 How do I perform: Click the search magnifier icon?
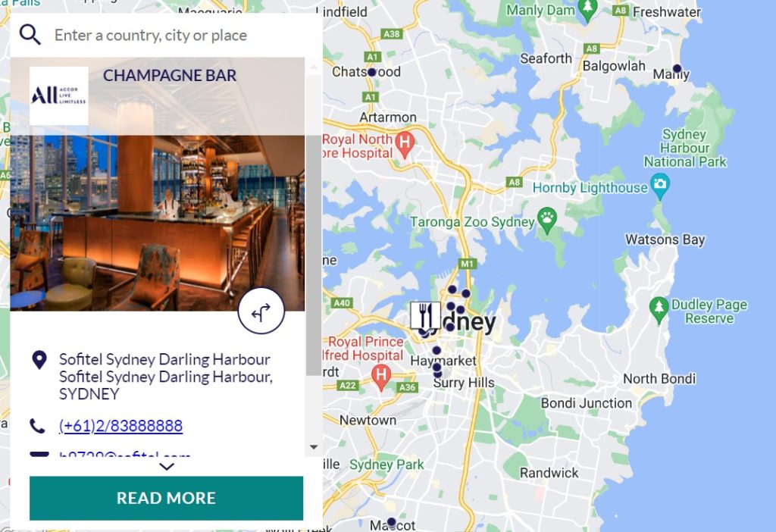click(30, 35)
